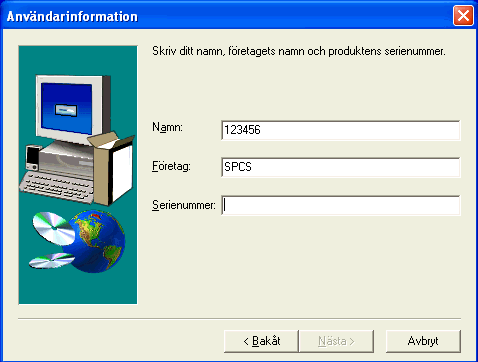Click the lower CD disc near the globe
Screen dimensions: 478x362
click(52, 260)
